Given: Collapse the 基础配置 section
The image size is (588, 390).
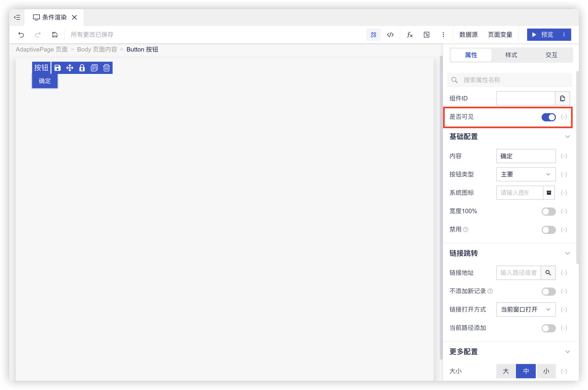Looking at the screenshot, I should 567,137.
